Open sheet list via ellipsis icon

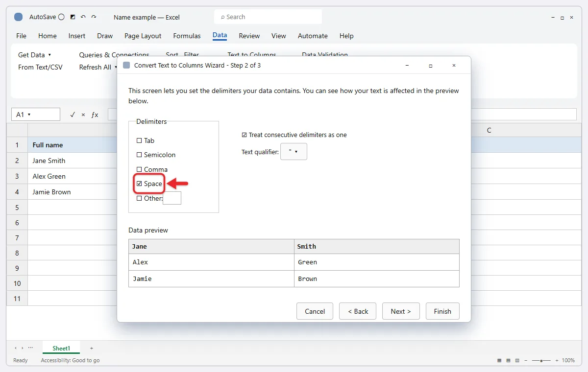coord(30,348)
